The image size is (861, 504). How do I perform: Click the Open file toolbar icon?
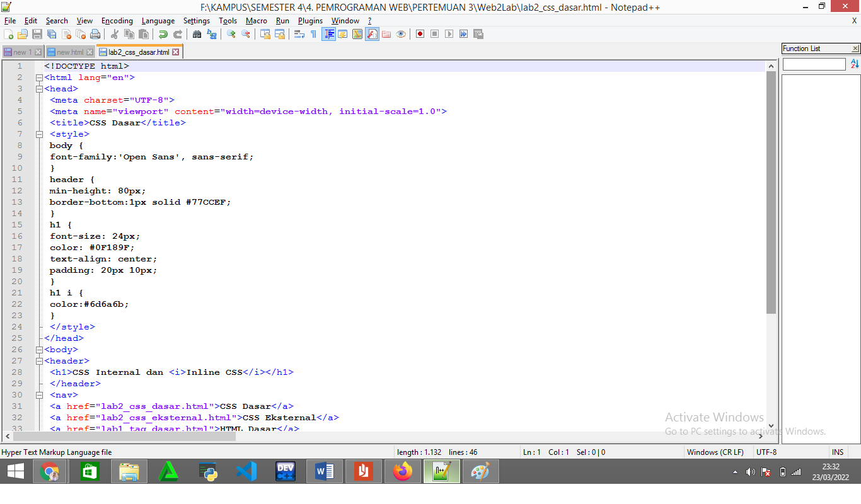(23, 34)
